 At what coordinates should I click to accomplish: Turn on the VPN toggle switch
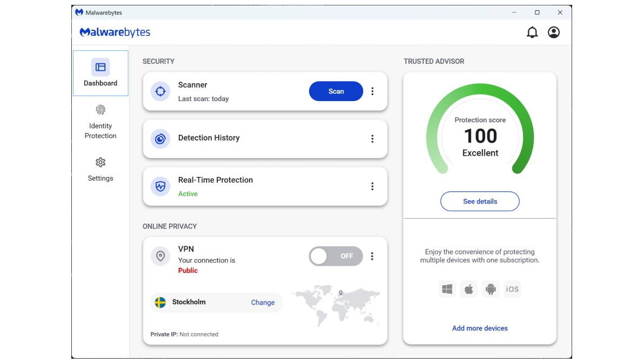pyautogui.click(x=336, y=256)
